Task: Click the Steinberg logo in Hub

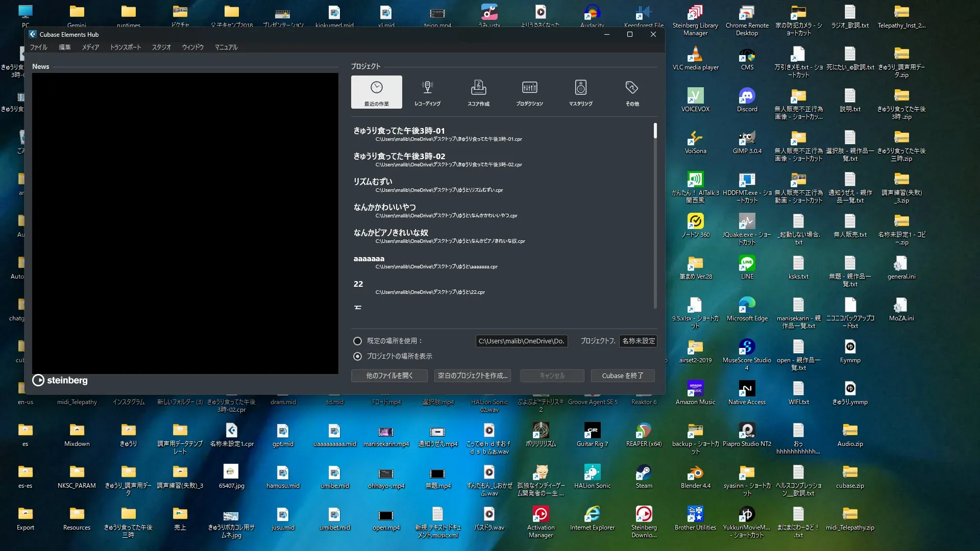Action: click(x=60, y=380)
